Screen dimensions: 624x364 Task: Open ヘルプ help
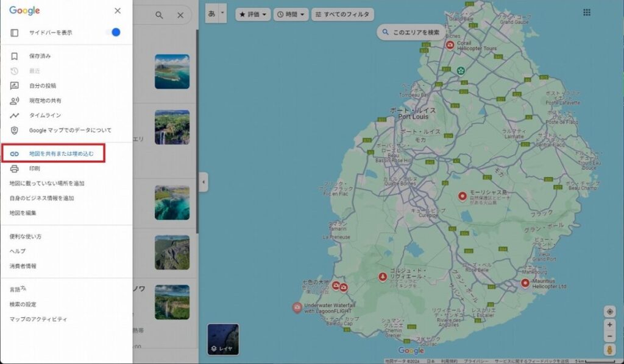(18, 251)
